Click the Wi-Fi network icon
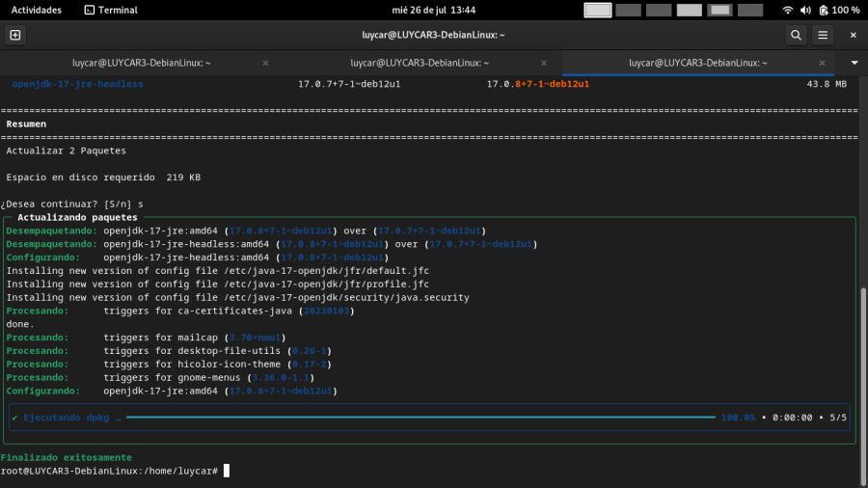Image resolution: width=868 pixels, height=488 pixels. (x=788, y=10)
